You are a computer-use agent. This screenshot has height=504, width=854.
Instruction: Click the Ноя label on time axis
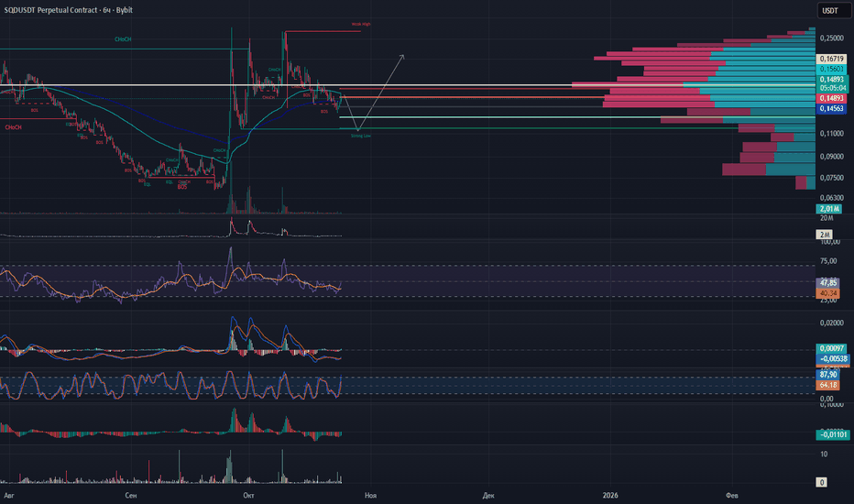pyautogui.click(x=371, y=496)
